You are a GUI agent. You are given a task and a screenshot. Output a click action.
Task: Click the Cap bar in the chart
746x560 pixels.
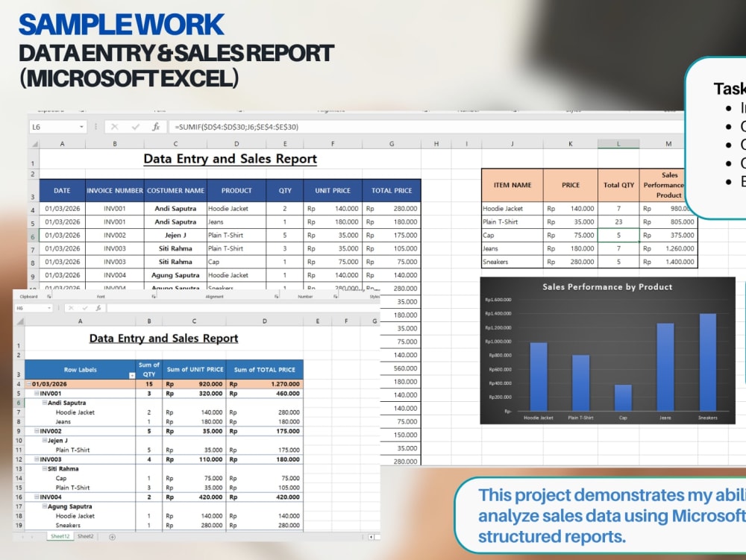[x=623, y=398]
